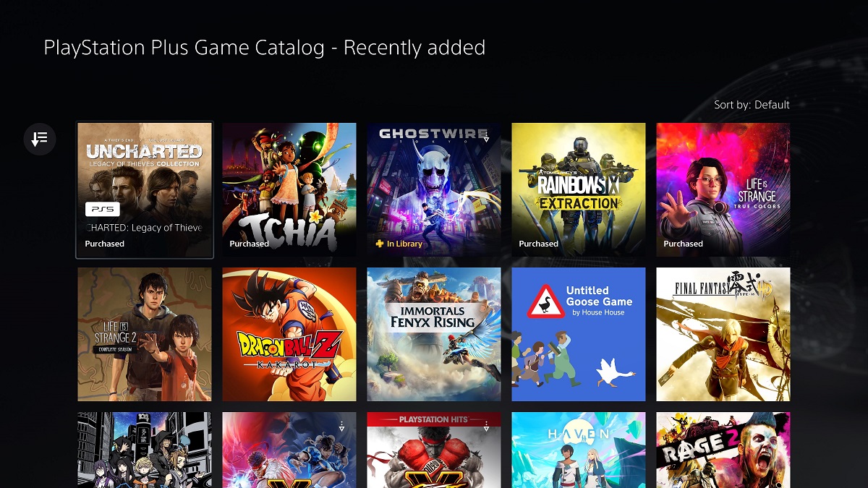
Task: Click the PlayStation Plus icon beside In Library
Action: (380, 244)
